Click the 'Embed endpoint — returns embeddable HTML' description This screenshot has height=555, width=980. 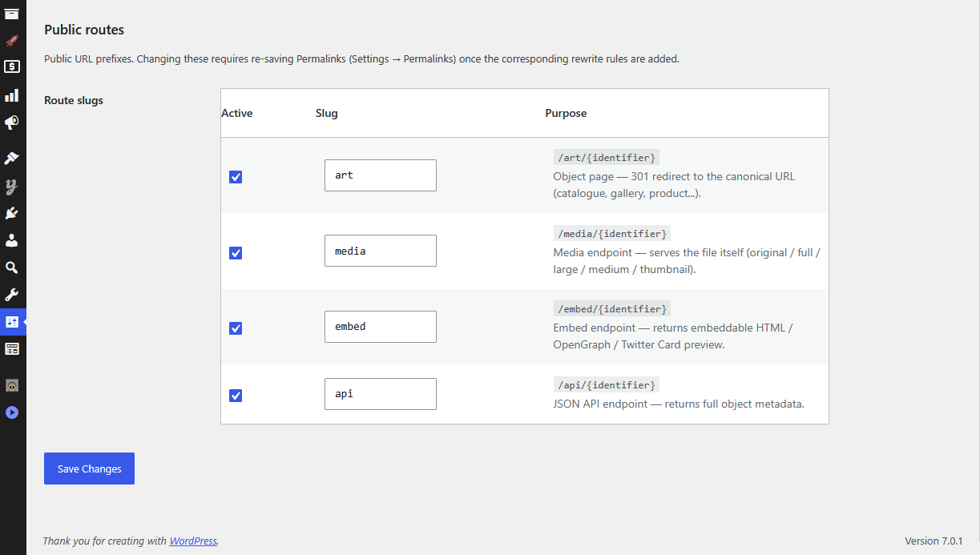tap(673, 336)
